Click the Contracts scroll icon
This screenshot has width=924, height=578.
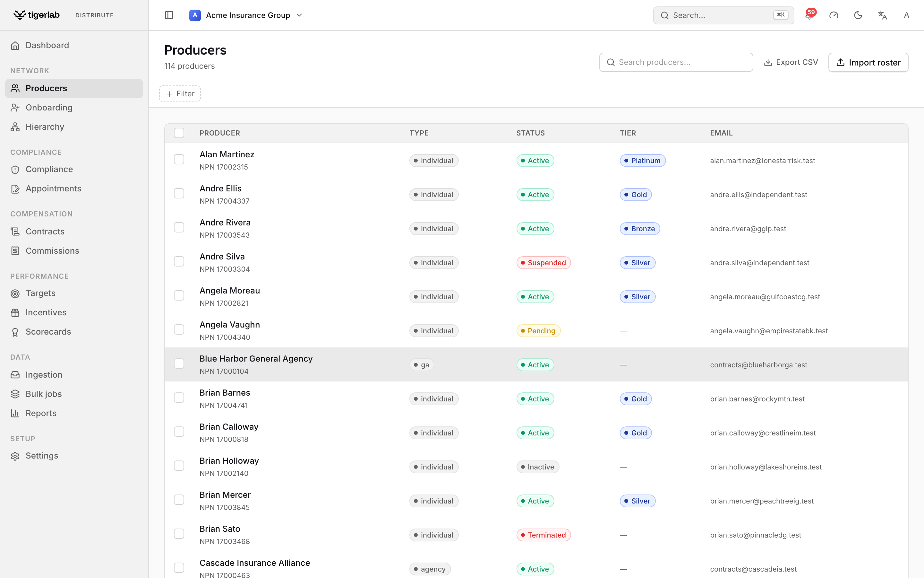pyautogui.click(x=15, y=232)
